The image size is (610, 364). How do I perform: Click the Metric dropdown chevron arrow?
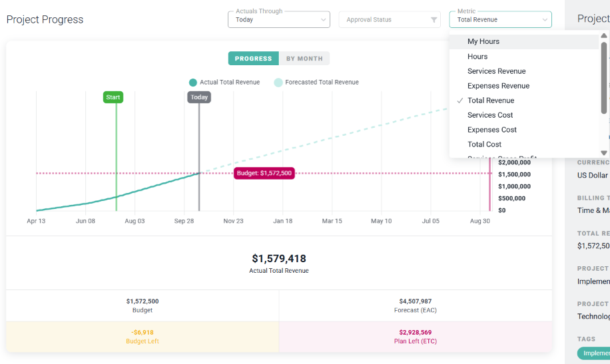pyautogui.click(x=545, y=20)
